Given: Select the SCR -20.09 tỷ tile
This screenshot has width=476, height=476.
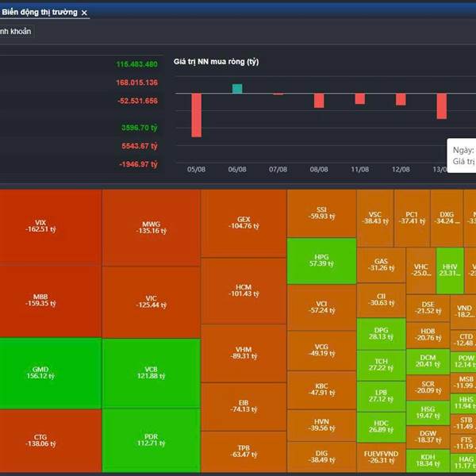Looking at the screenshot, I should tap(428, 388).
